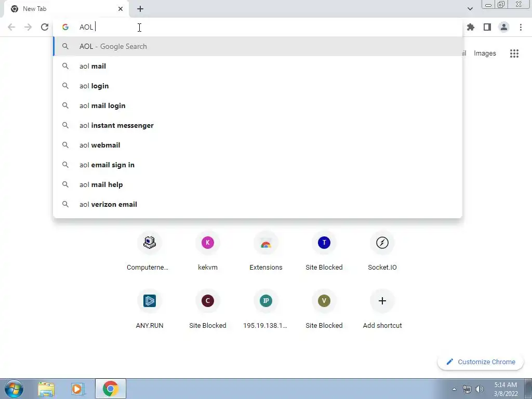532x399 pixels.
Task: Click the Images link
Action: point(485,54)
